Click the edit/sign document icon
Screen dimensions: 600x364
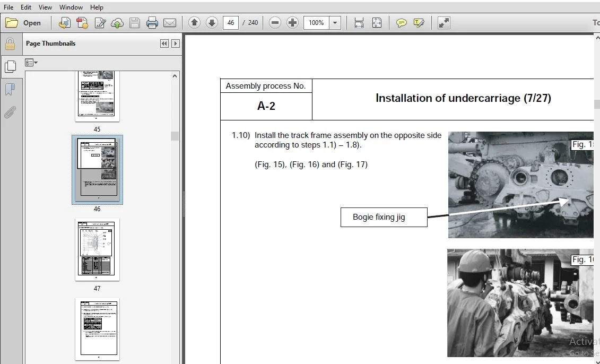click(100, 23)
